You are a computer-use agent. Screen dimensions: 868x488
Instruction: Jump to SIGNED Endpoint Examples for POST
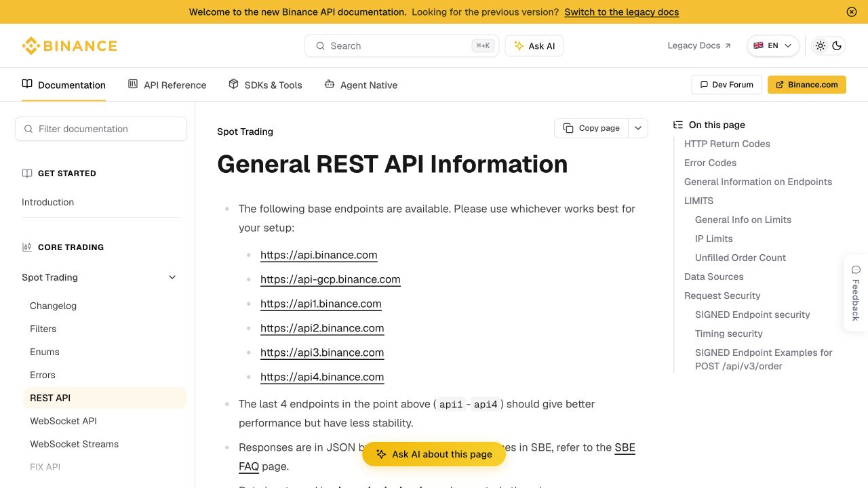tap(764, 359)
